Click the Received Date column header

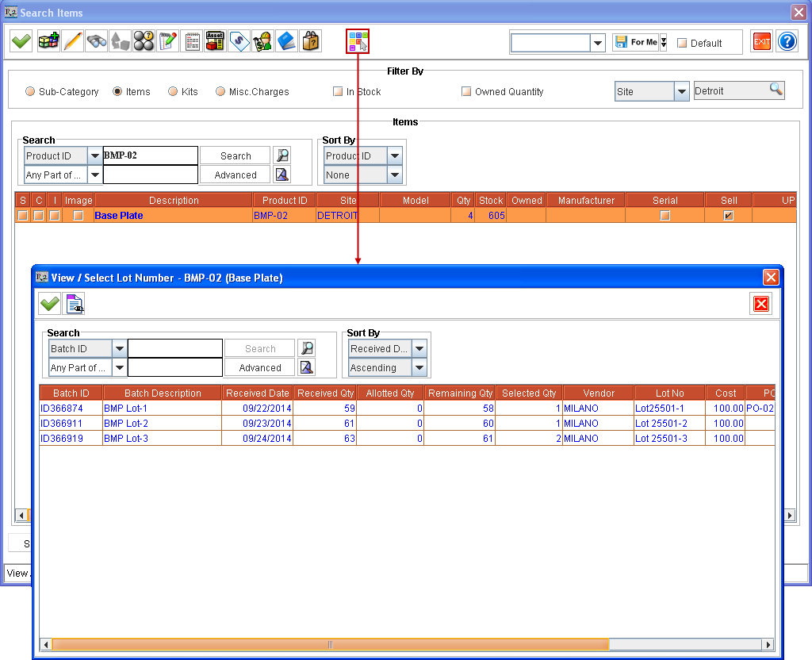tap(257, 392)
